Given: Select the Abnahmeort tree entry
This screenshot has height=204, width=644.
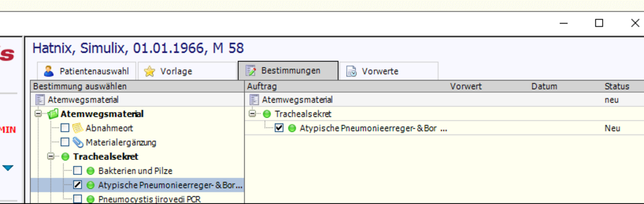Looking at the screenshot, I should click(109, 128).
